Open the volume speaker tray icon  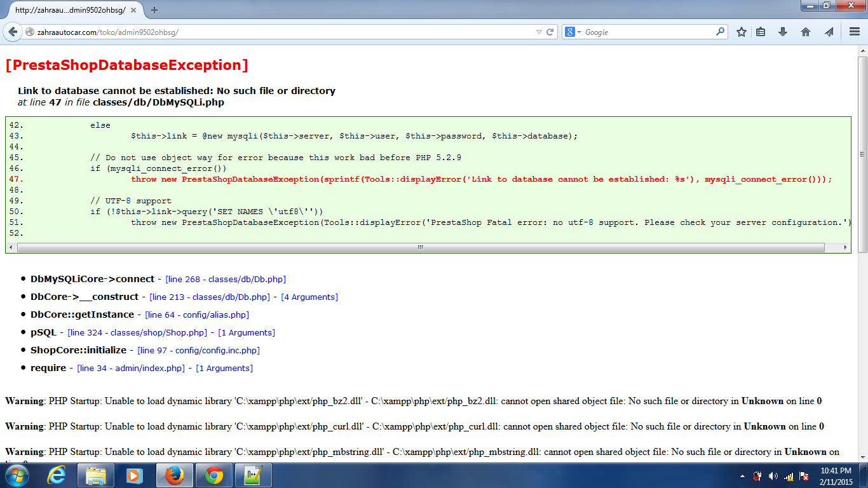(773, 476)
